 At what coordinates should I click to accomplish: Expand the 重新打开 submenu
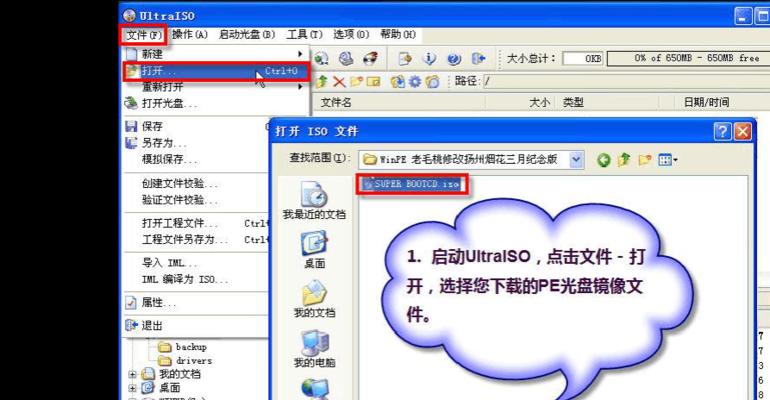point(215,87)
